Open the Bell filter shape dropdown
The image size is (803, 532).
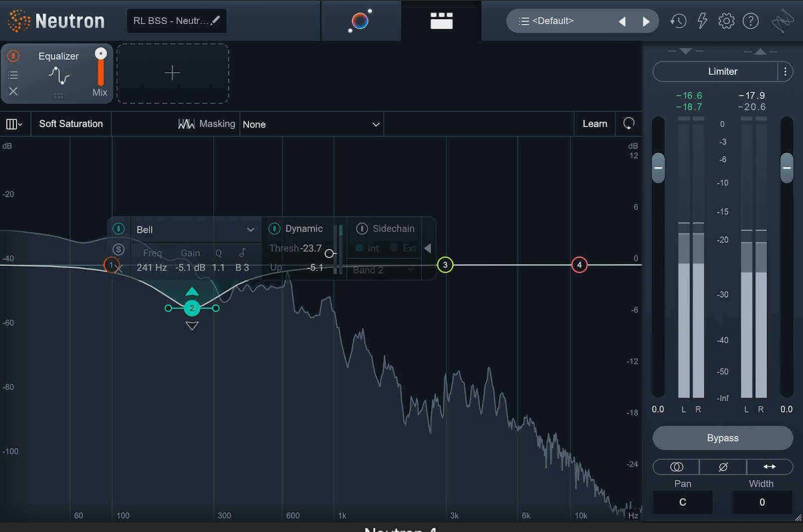[196, 229]
